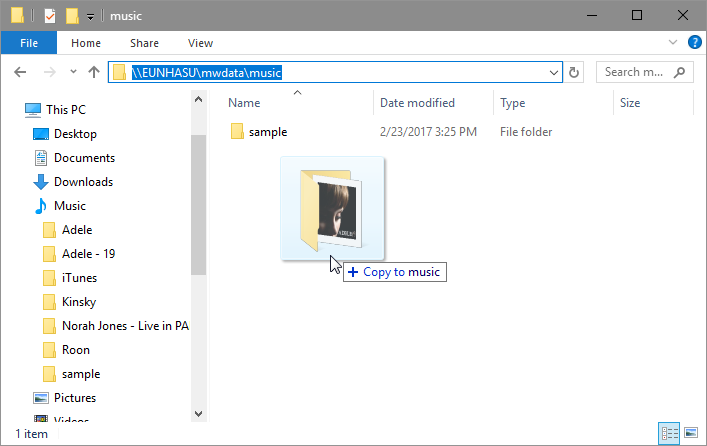Open the File menu
The image size is (707, 446).
pyautogui.click(x=28, y=43)
